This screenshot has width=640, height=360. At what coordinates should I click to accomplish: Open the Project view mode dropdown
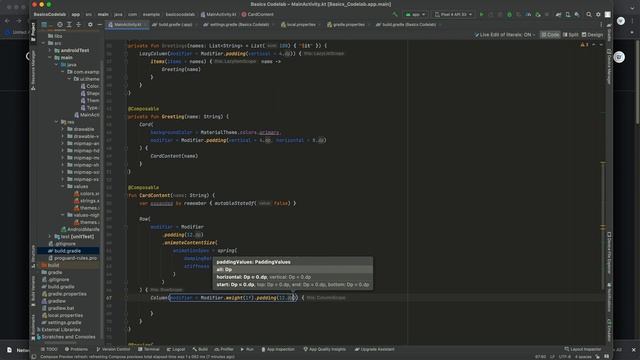tap(46, 24)
